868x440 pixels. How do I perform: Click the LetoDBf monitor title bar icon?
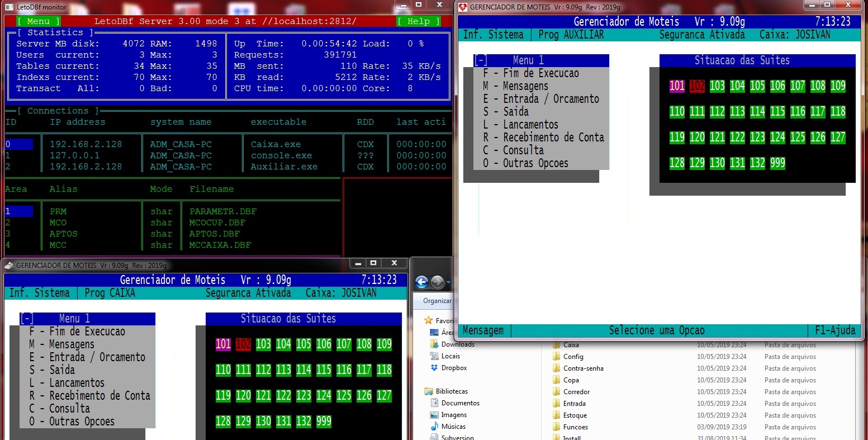(x=9, y=7)
